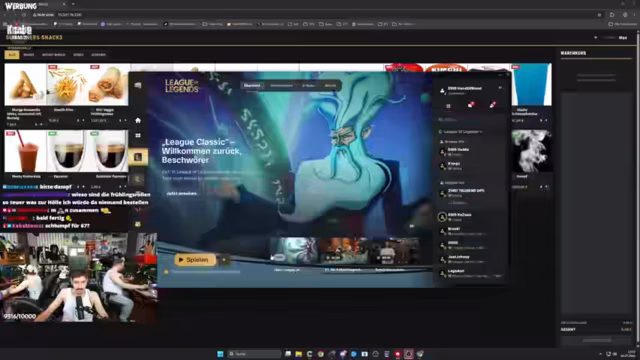The height and width of the screenshot is (360, 640).
Task: Click the Windows taskbar search field
Action: tap(254, 354)
